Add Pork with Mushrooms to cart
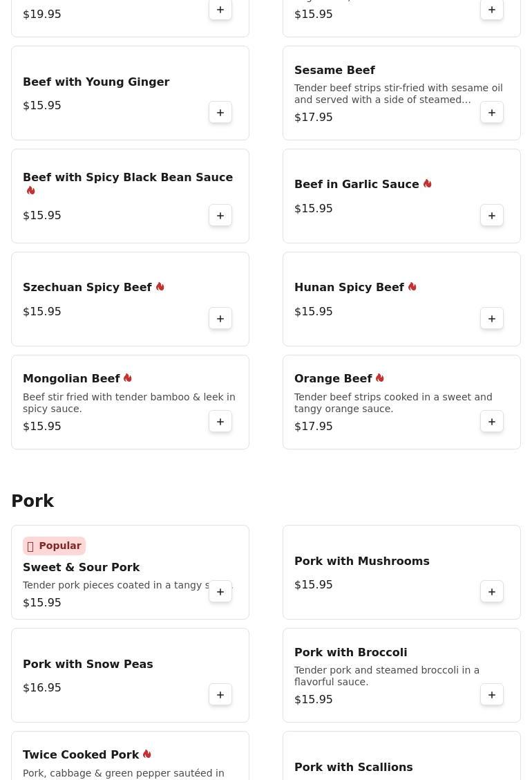Image resolution: width=532 pixels, height=780 pixels. 492,592
